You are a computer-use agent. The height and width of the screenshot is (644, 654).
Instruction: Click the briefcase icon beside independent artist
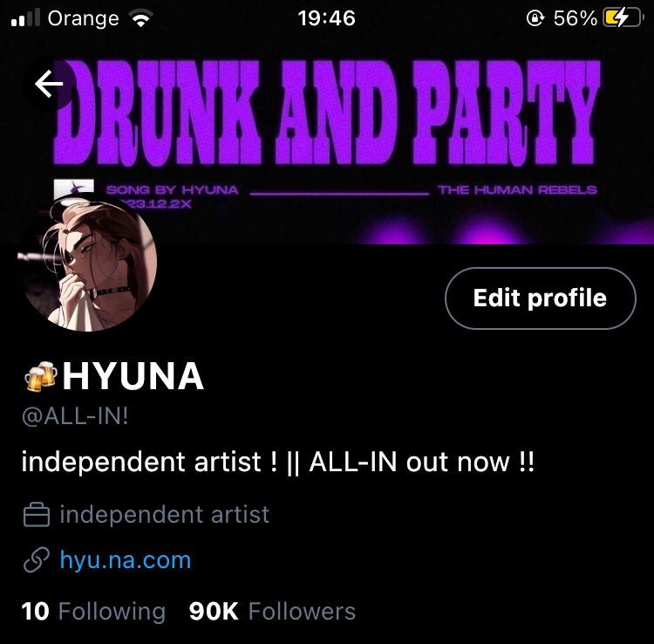(37, 514)
